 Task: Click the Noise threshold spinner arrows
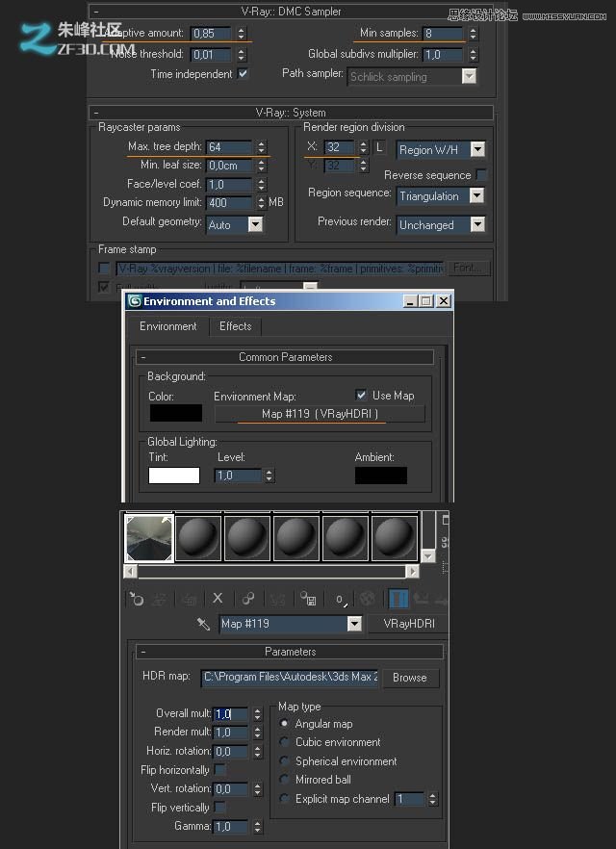tap(242, 54)
